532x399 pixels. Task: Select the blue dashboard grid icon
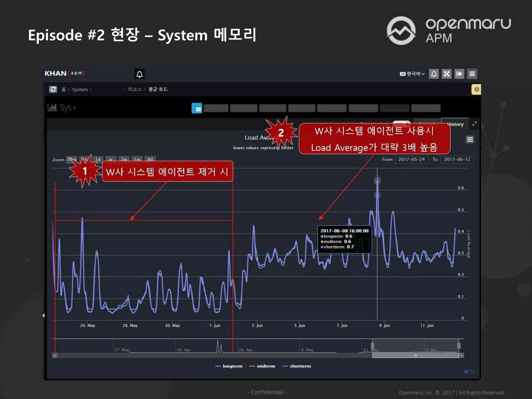[197, 108]
